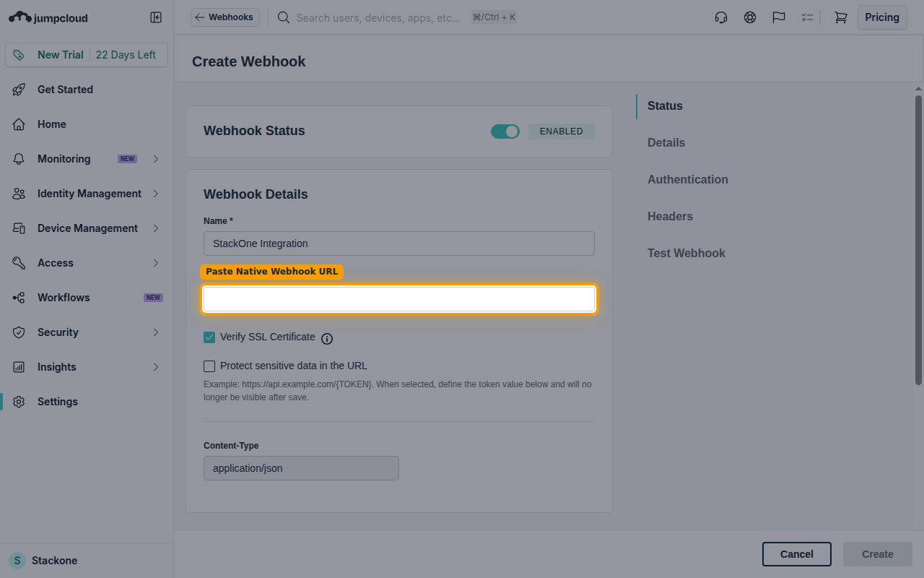Open the checklist icon in top bar
Screen dimensions: 924x578
pyautogui.click(x=807, y=17)
